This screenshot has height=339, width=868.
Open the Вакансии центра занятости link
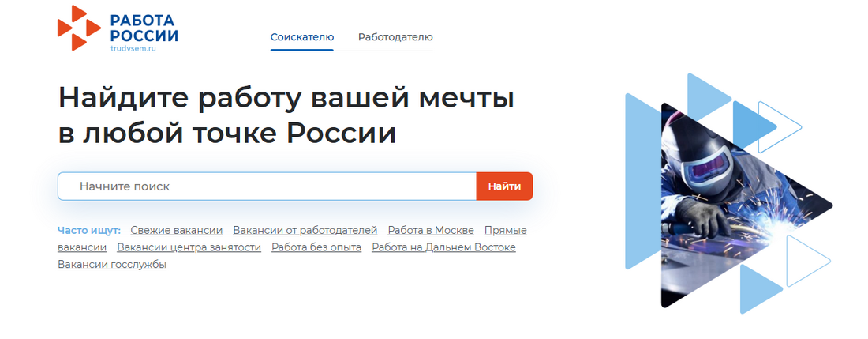pyautogui.click(x=189, y=247)
